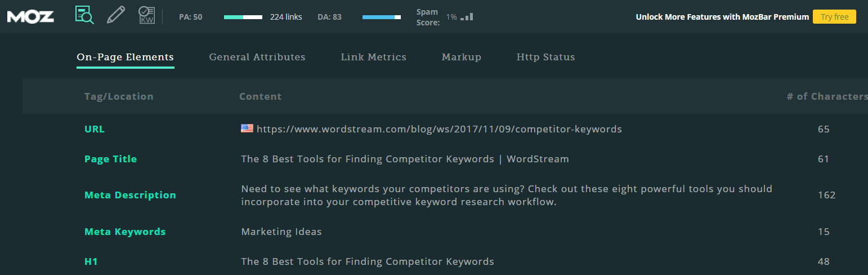Screen dimensions: 868x275
Task: Click the Unlock More Features with MozBar Premium text
Action: 722,17
